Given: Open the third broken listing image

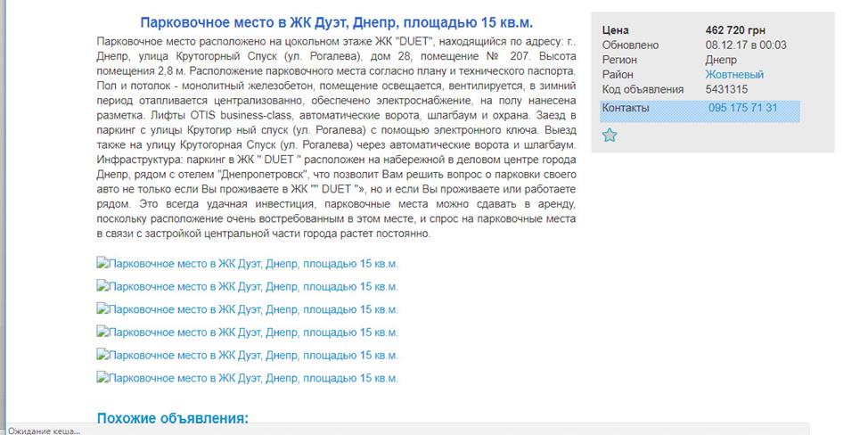Looking at the screenshot, I should [x=248, y=309].
